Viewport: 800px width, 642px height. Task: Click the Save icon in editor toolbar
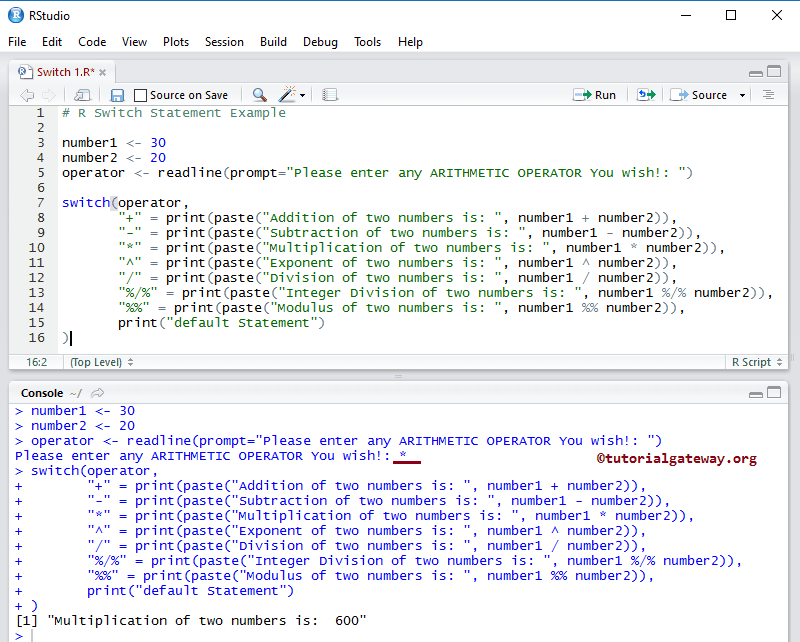point(118,94)
